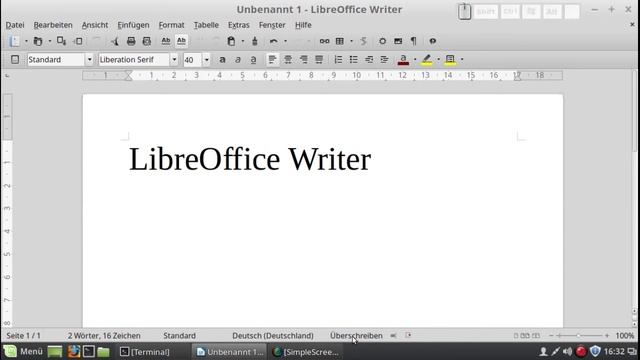This screenshot has height=360, width=640.
Task: Open the Format menu
Action: coord(171,25)
